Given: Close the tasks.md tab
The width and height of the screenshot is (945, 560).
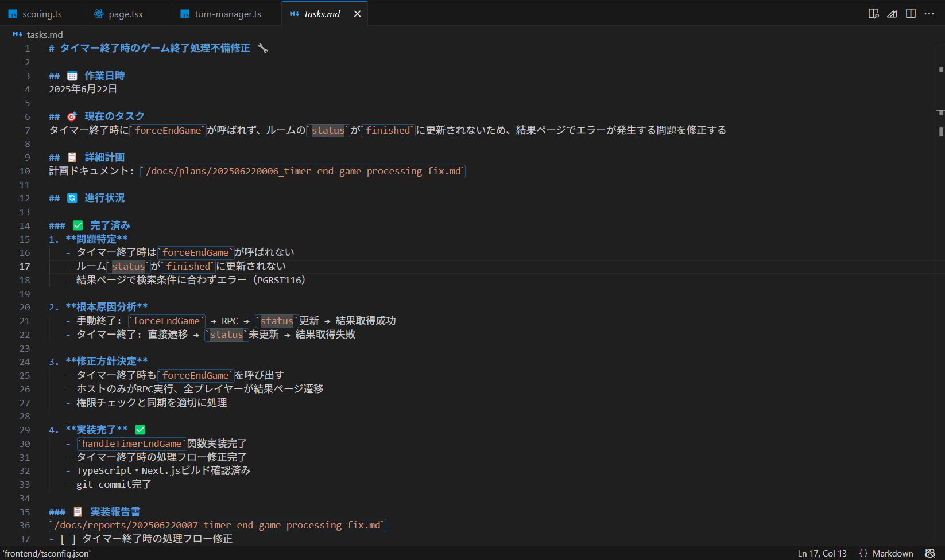Looking at the screenshot, I should tap(358, 13).
